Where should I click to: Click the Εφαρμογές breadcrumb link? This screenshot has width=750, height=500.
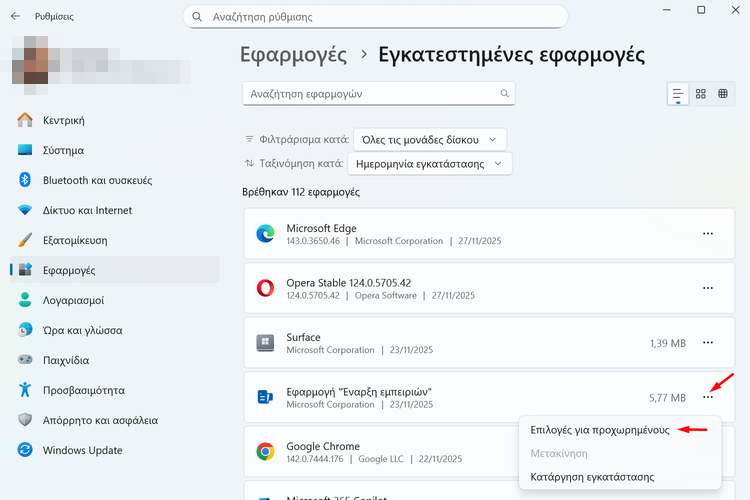pos(294,54)
